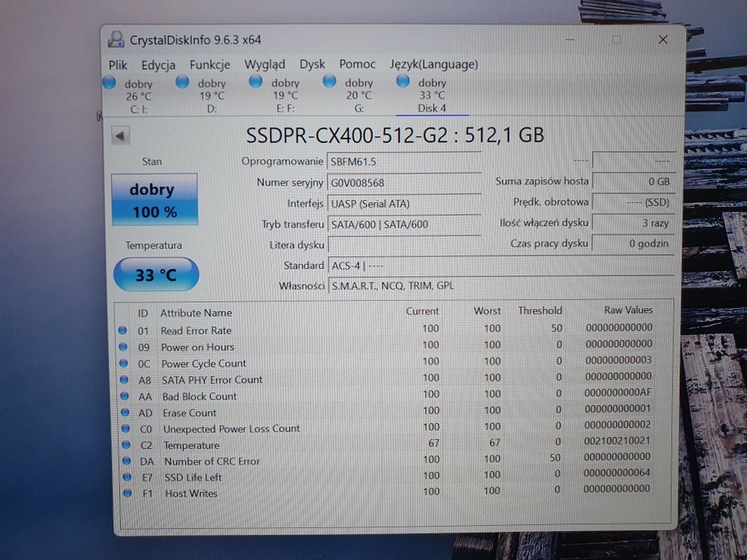
Task: Click the Worst column header
Action: tap(487, 311)
